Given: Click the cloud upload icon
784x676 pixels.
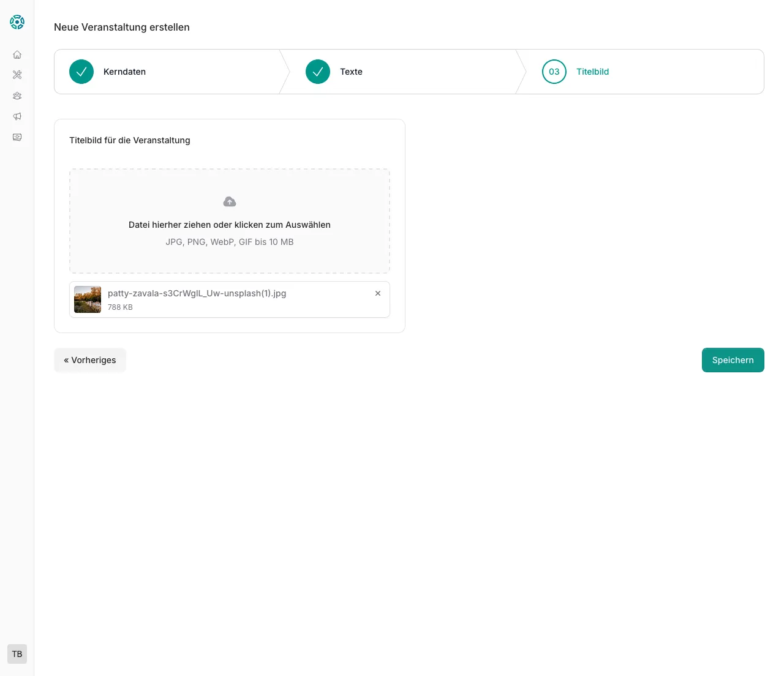Looking at the screenshot, I should tap(230, 201).
